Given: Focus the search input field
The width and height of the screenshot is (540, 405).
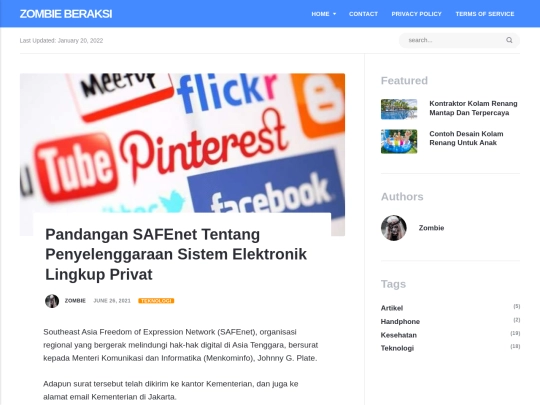Looking at the screenshot, I should click(454, 40).
